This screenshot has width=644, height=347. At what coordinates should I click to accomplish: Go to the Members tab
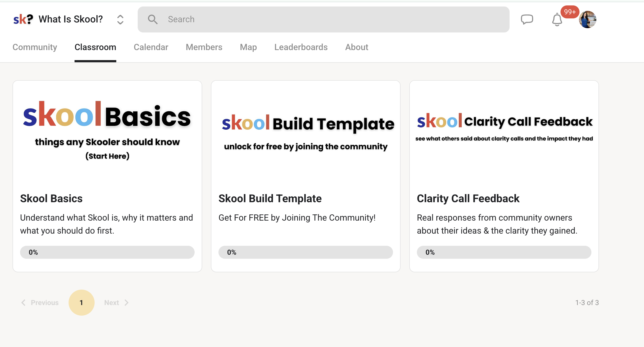click(204, 47)
